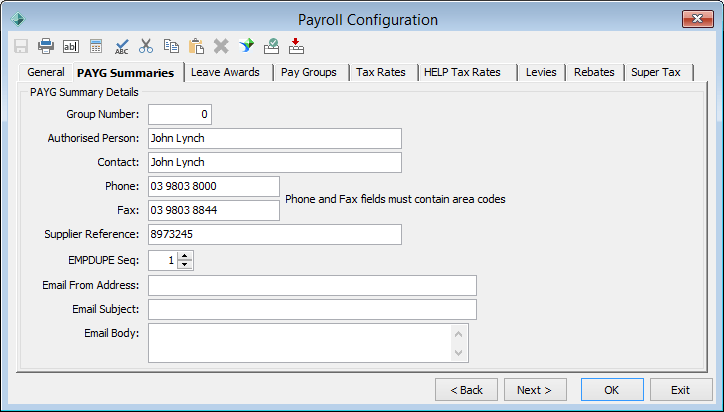Image resolution: width=724 pixels, height=412 pixels.
Task: Switch to the General tab
Action: (45, 72)
